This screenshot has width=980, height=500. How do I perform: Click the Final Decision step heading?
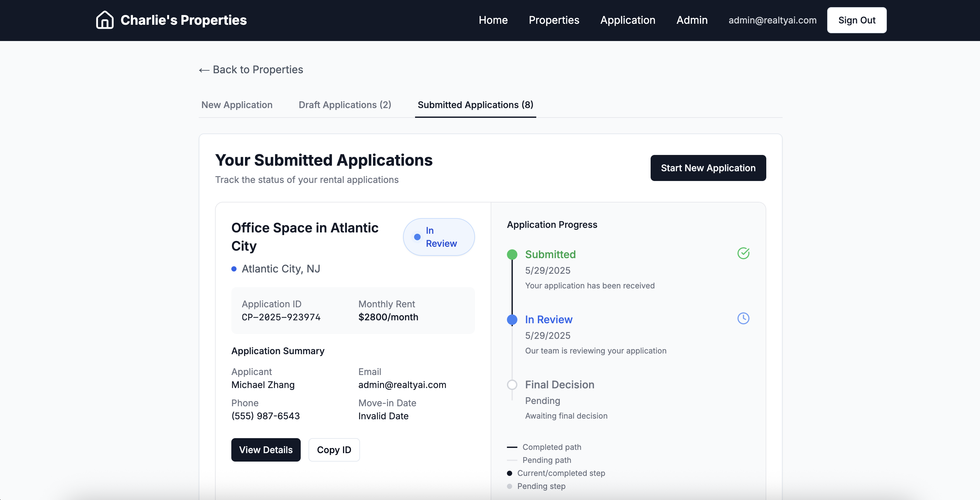560,384
